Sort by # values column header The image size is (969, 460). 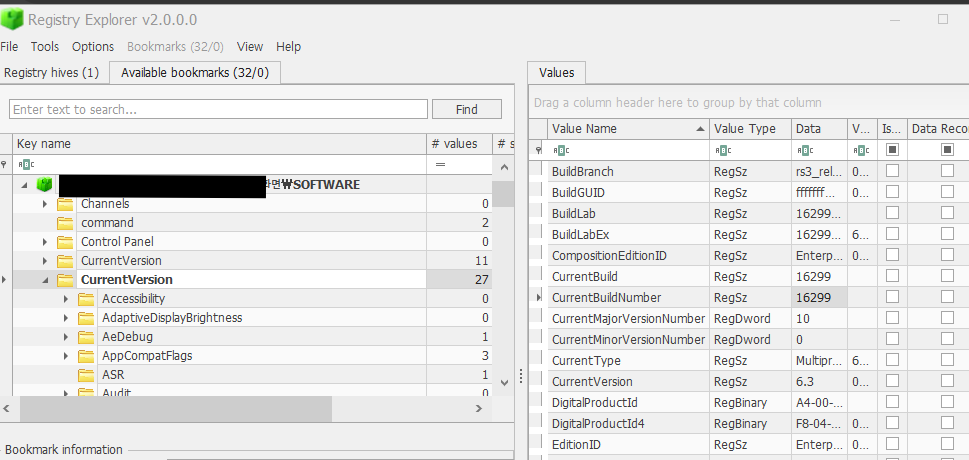pos(459,143)
